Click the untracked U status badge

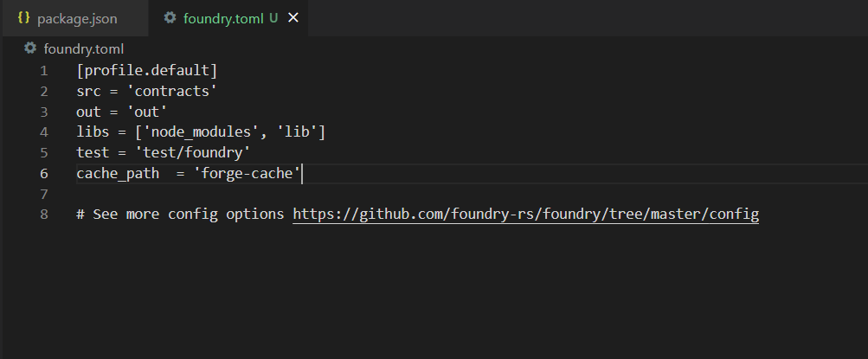[x=273, y=18]
